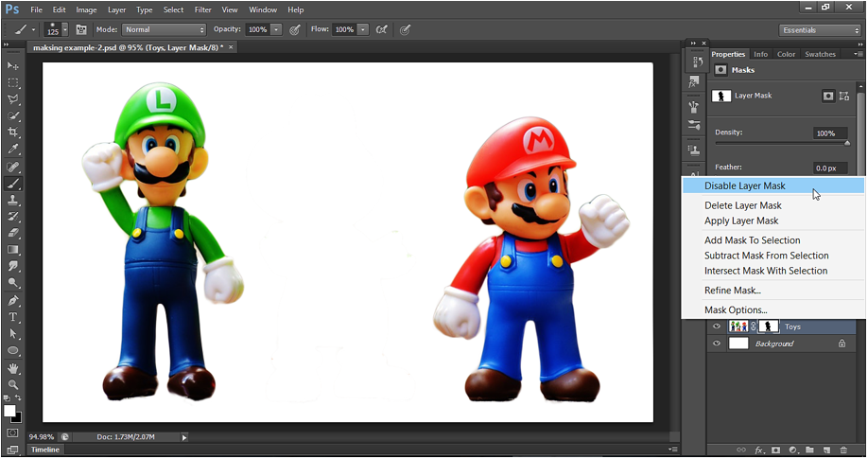Toggle the layer-mask link on Toys layer
The height and width of the screenshot is (459, 868).
(x=753, y=327)
